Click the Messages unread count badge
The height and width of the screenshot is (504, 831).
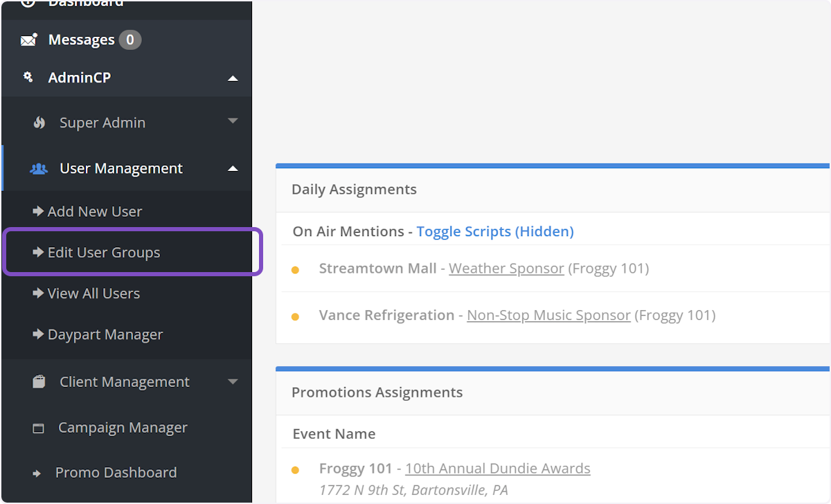129,40
